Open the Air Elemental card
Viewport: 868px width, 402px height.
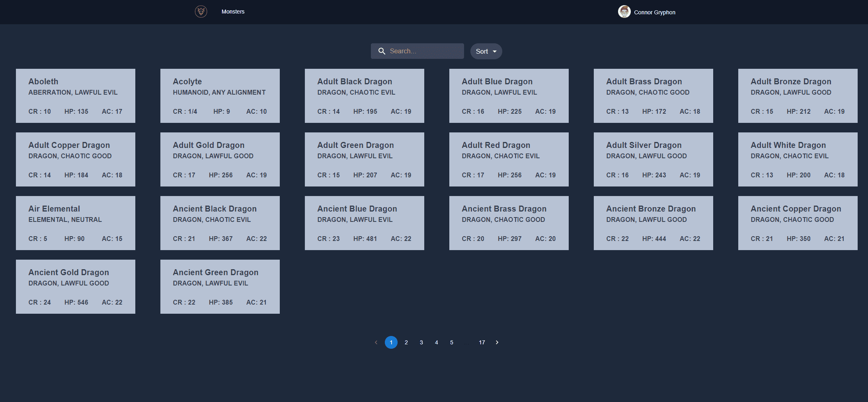(x=75, y=223)
